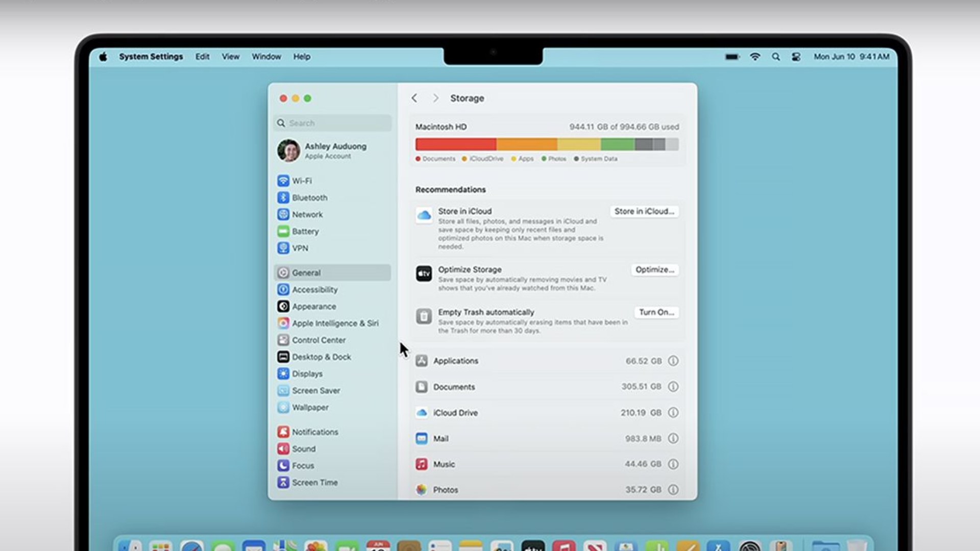Open the System Settings menu
The width and height of the screenshot is (980, 551).
click(151, 57)
